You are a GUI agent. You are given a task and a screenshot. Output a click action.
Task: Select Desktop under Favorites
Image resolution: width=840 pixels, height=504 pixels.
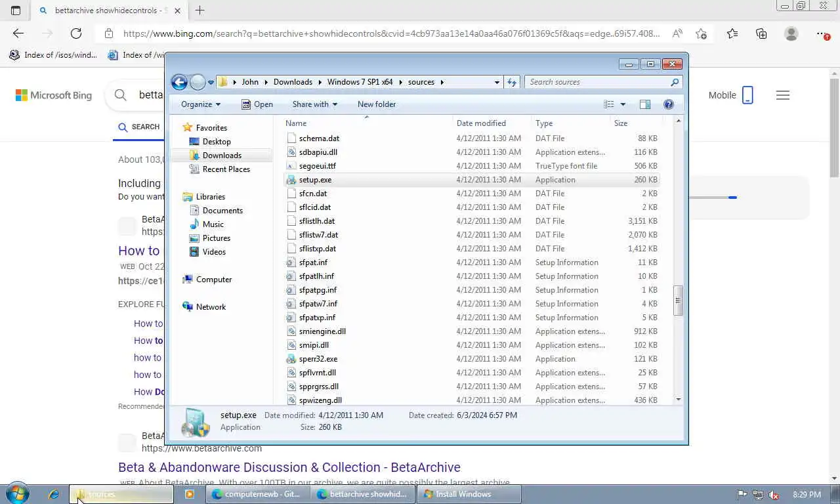[217, 142]
